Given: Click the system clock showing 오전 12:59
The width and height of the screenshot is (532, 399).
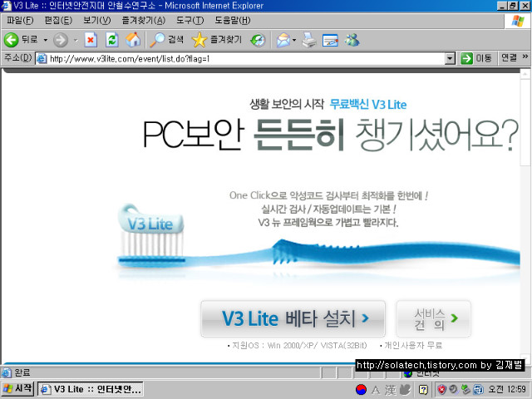Looking at the screenshot, I should click(507, 389).
